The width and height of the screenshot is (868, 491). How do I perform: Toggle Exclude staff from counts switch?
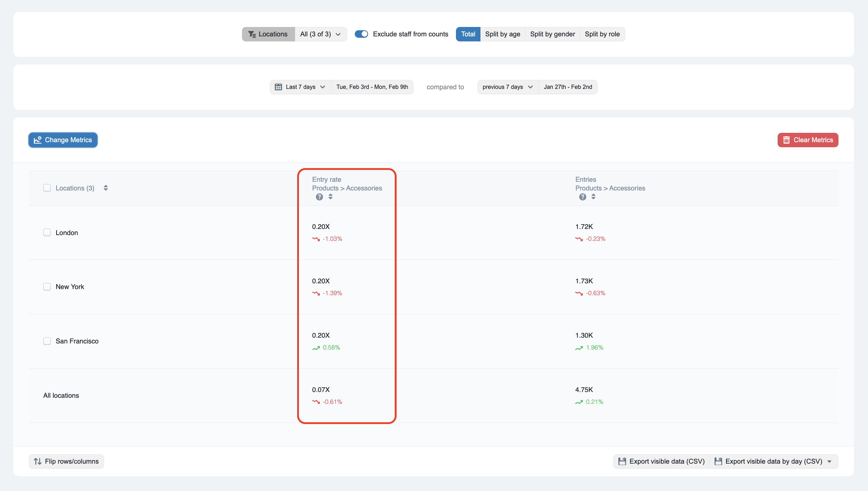click(361, 34)
